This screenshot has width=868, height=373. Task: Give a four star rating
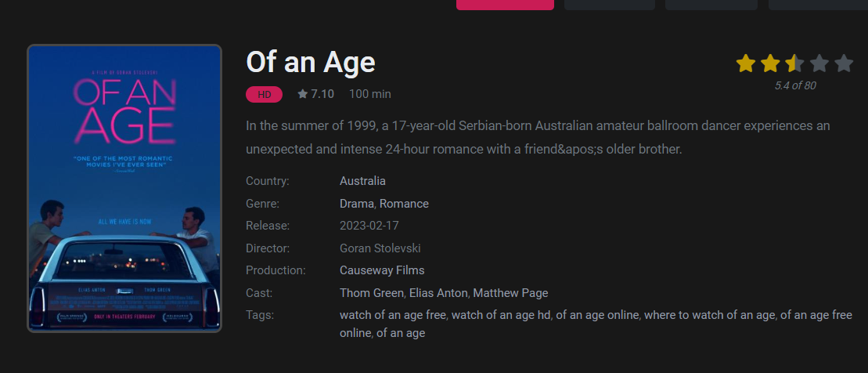[819, 63]
